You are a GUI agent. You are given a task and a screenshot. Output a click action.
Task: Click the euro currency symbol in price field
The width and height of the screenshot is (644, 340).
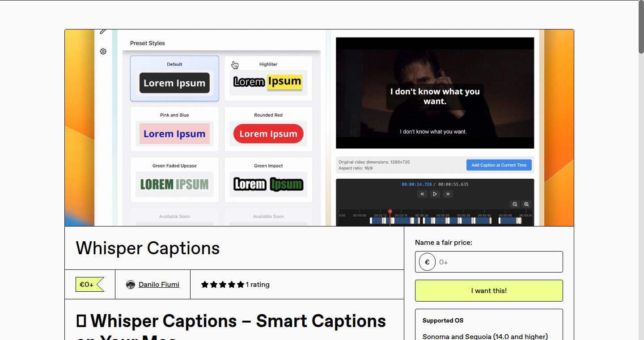click(427, 262)
